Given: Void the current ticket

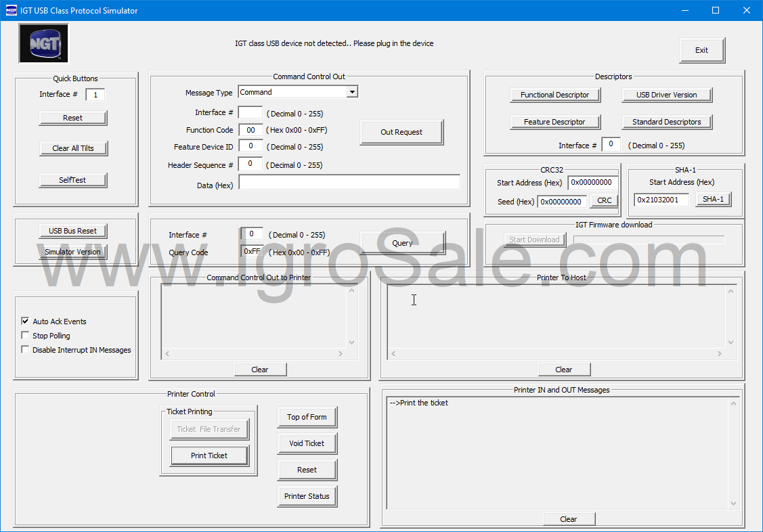Looking at the screenshot, I should tap(306, 443).
